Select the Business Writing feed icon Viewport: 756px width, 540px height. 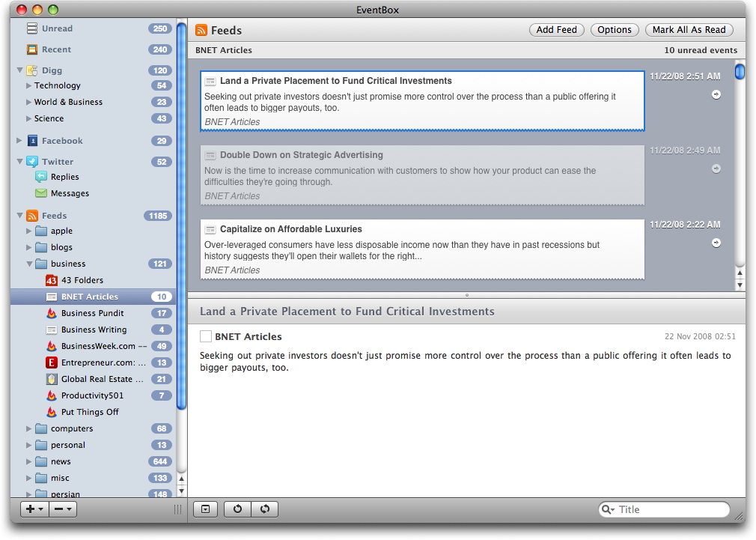[52, 330]
